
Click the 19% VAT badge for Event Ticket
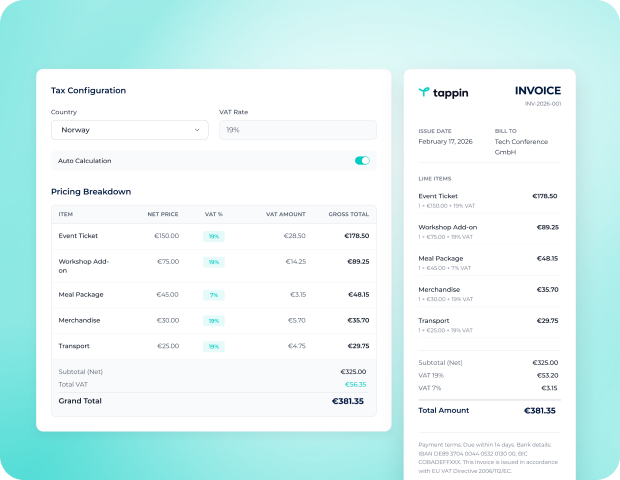(213, 236)
